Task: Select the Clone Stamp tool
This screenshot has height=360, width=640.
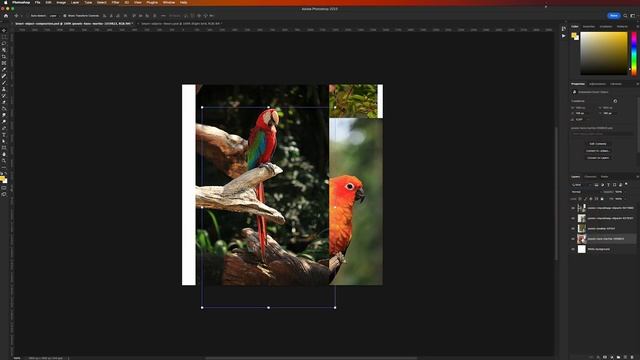Action: point(4,89)
